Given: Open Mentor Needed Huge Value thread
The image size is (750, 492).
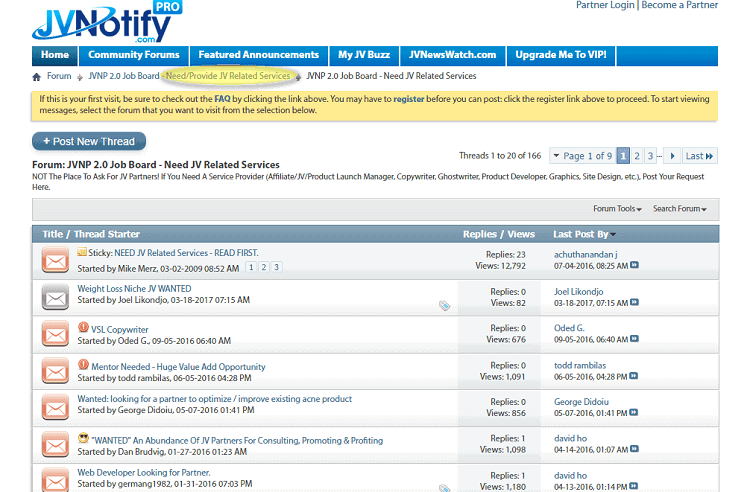Looking at the screenshot, I should click(178, 367).
